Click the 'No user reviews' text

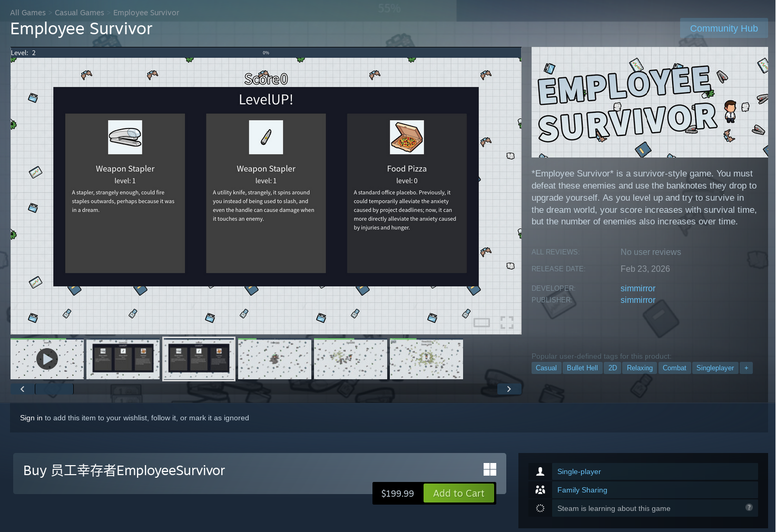click(x=651, y=252)
